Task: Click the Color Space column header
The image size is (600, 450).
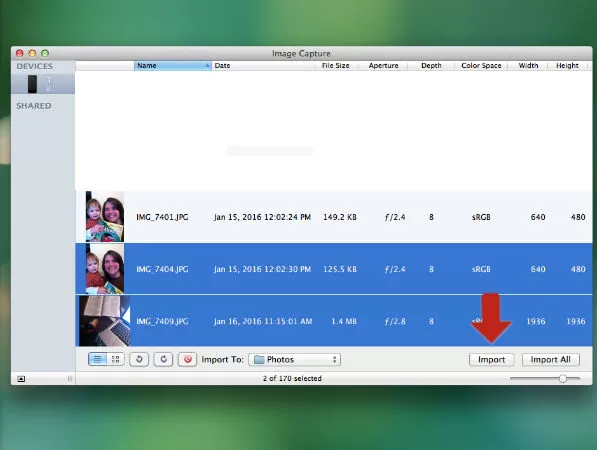Action: pyautogui.click(x=481, y=66)
